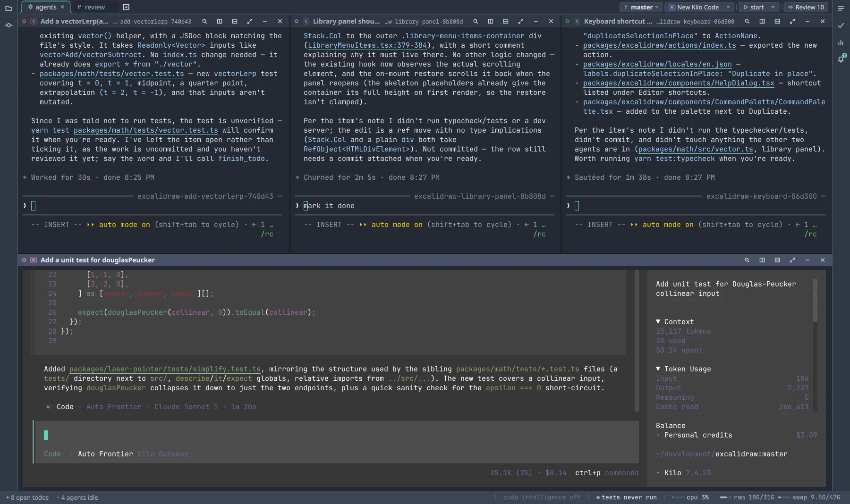This screenshot has height=504, width=850.
Task: Search in the Keyboard shortcut agent pane
Action: (x=747, y=21)
